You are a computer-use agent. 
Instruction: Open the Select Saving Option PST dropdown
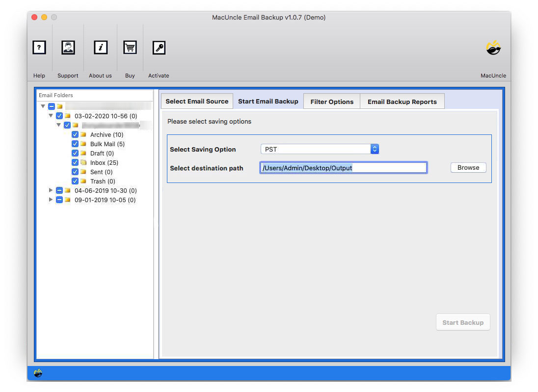click(x=320, y=149)
